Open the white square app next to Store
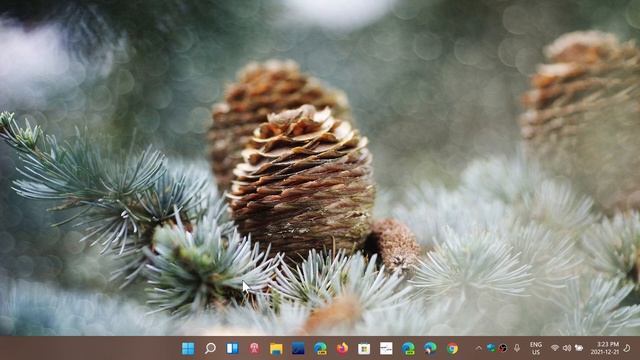This screenshot has height=360, width=640. 386,348
